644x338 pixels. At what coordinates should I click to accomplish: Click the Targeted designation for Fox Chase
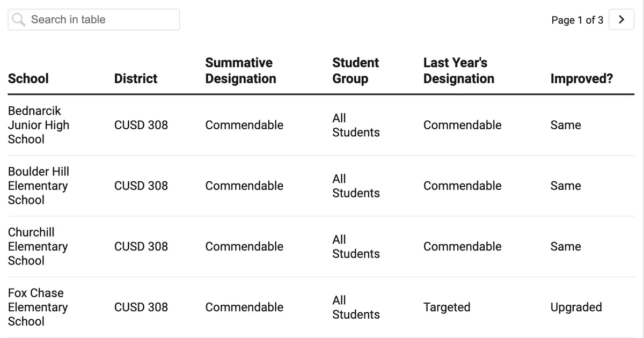[x=447, y=307]
